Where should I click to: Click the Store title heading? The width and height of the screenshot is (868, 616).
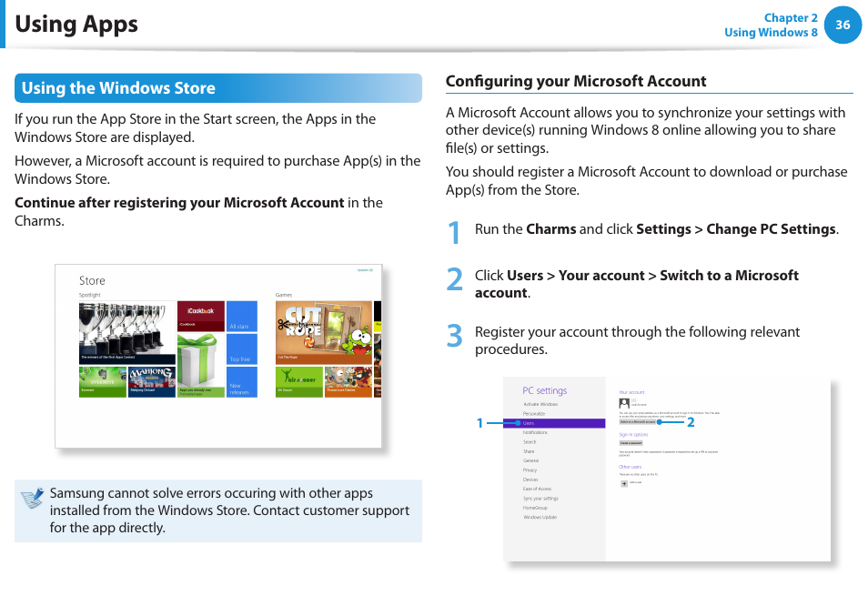point(92,280)
